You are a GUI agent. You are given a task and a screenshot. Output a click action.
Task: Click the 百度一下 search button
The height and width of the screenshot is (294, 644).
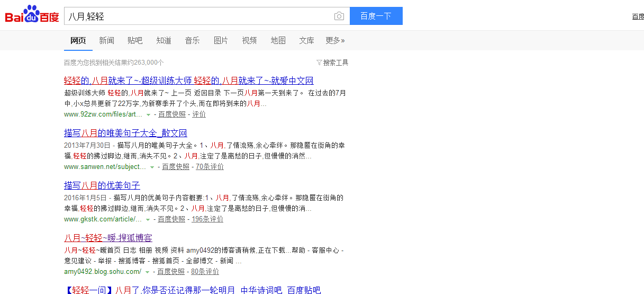376,16
